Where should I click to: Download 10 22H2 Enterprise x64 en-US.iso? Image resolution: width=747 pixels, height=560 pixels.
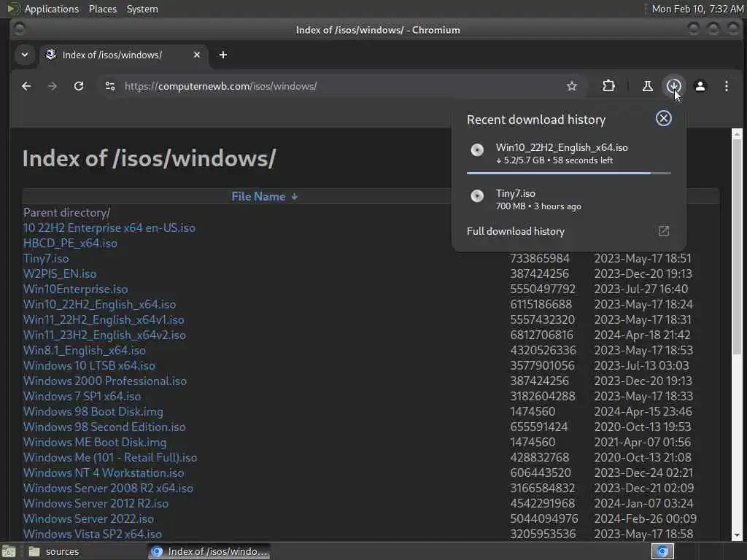(x=109, y=227)
